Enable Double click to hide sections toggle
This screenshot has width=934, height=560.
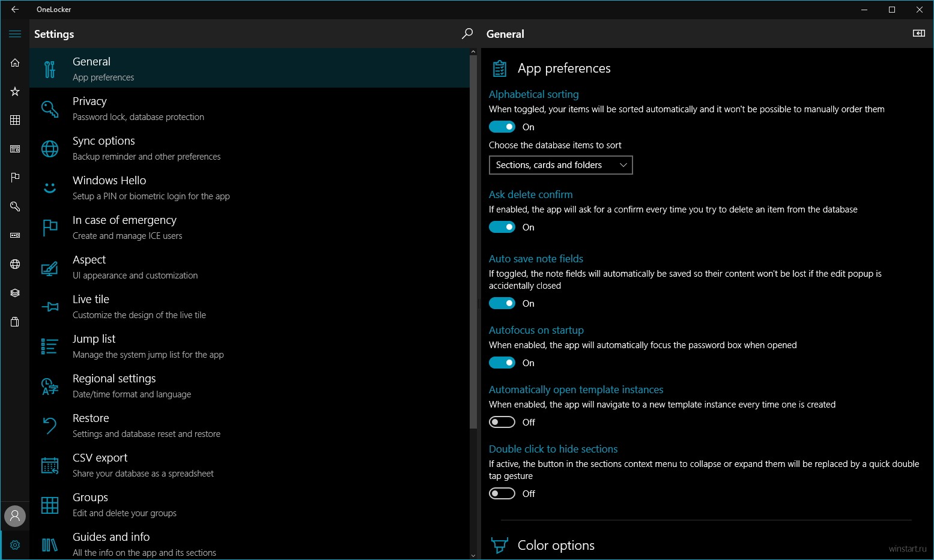point(502,493)
